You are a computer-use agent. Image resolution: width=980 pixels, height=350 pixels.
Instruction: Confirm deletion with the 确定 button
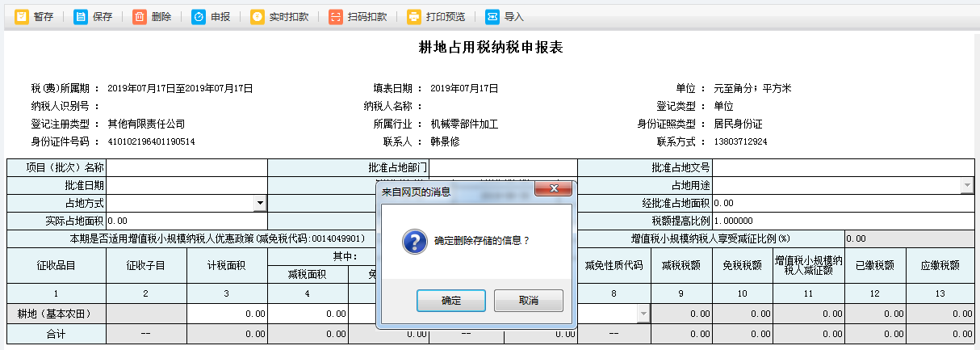click(x=450, y=301)
